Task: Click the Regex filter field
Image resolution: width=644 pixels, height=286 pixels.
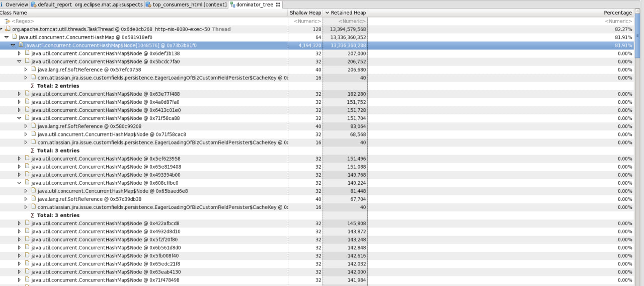Action: (x=144, y=21)
